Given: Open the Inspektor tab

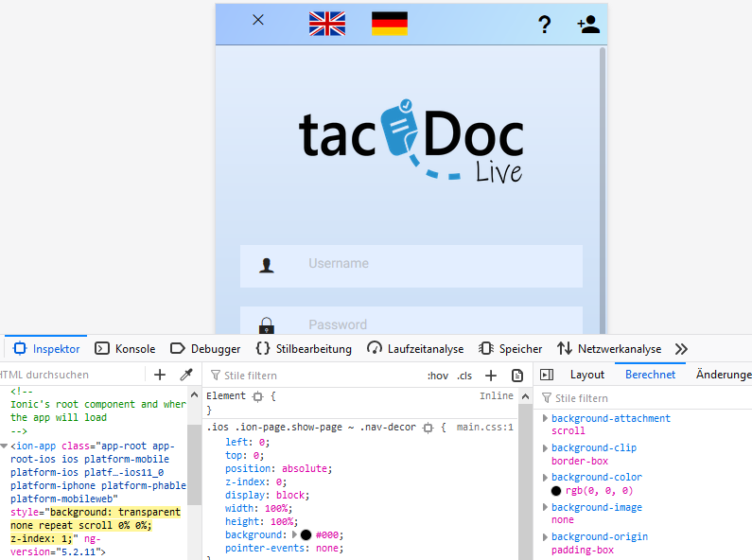Looking at the screenshot, I should [x=46, y=348].
